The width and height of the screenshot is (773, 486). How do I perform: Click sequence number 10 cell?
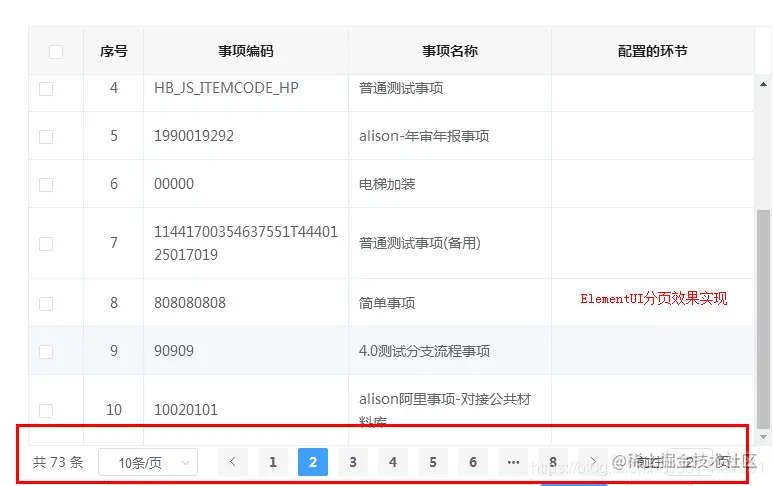(x=114, y=410)
